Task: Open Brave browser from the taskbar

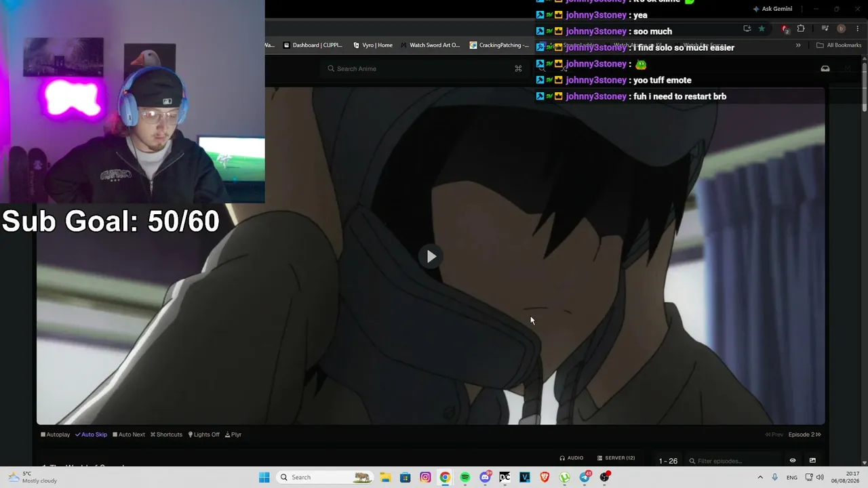Action: pyautogui.click(x=545, y=477)
